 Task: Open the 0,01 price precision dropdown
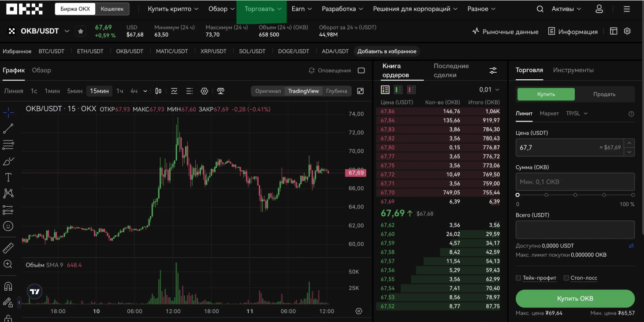point(489,90)
